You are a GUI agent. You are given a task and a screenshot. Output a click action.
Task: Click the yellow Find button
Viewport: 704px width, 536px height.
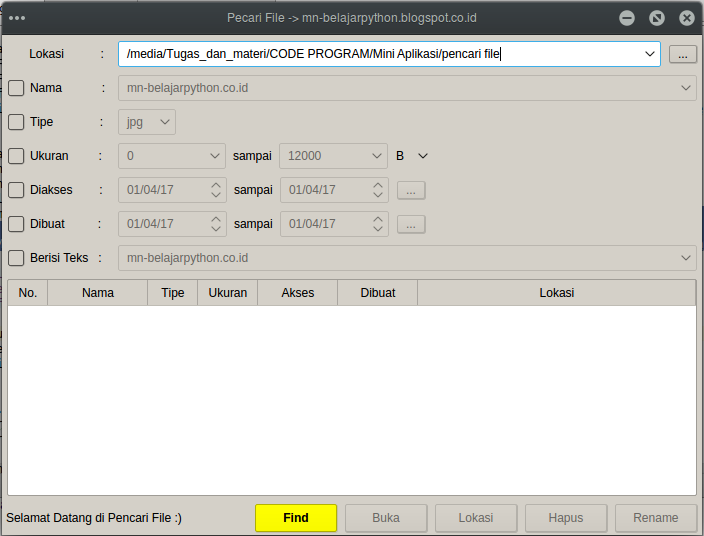pos(296,518)
